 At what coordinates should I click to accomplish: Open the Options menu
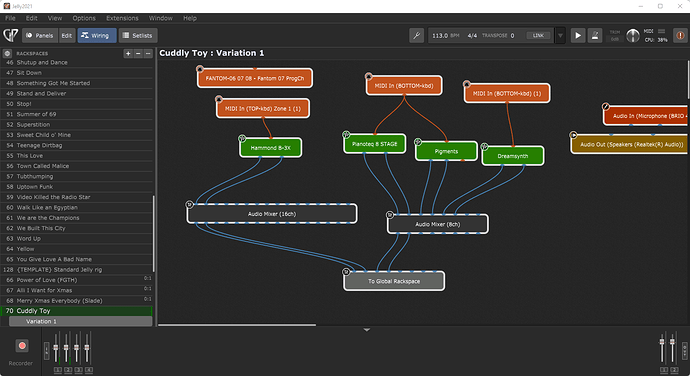(84, 18)
